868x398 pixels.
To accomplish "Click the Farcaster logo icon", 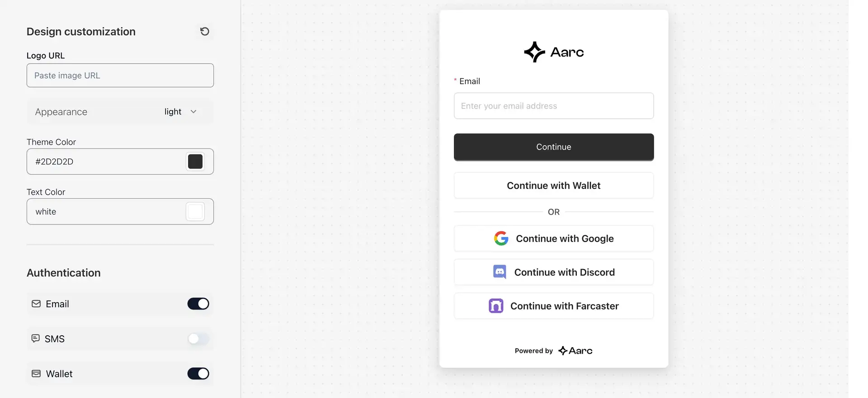I will click(496, 306).
